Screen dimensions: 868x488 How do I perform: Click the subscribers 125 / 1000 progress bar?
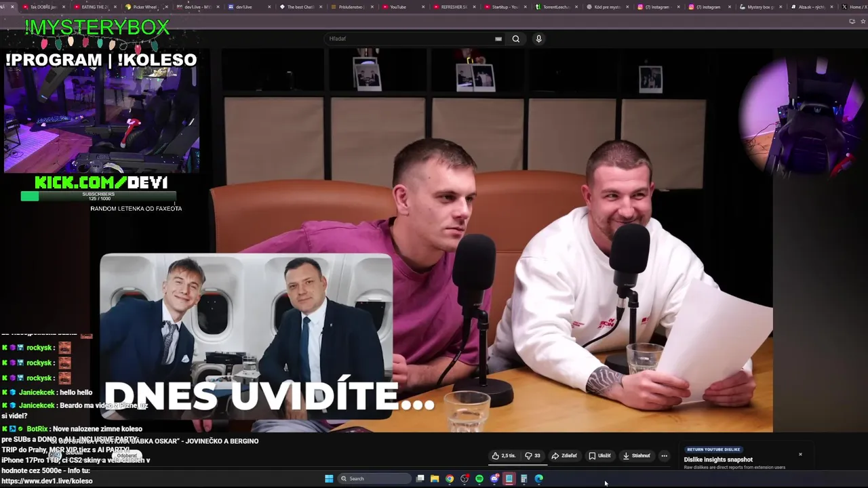[x=98, y=197]
